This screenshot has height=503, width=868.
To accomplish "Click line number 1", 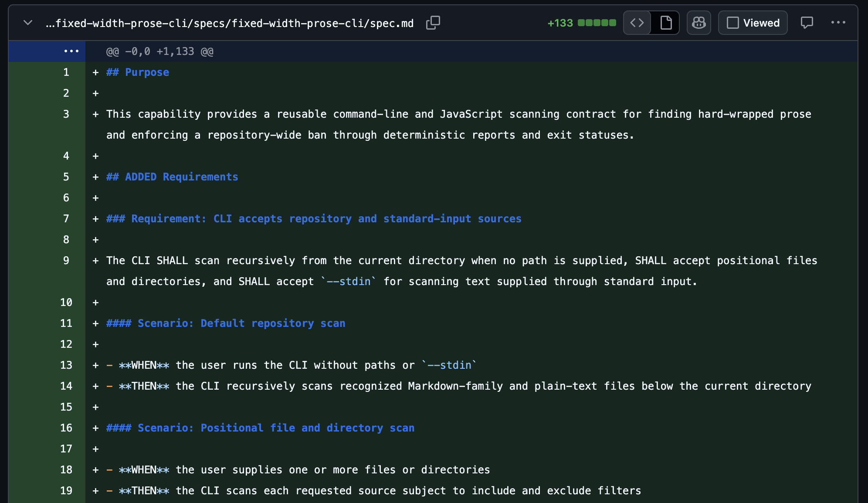I will tap(66, 72).
